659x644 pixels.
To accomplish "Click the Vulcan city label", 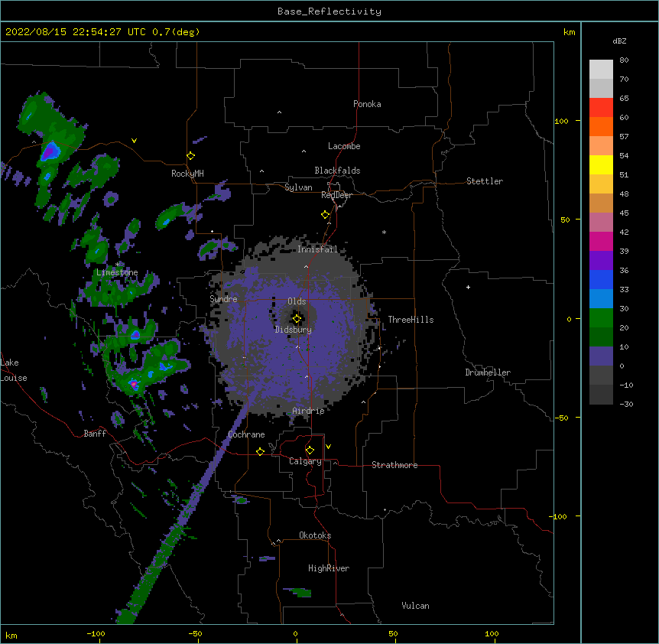I will tap(415, 606).
